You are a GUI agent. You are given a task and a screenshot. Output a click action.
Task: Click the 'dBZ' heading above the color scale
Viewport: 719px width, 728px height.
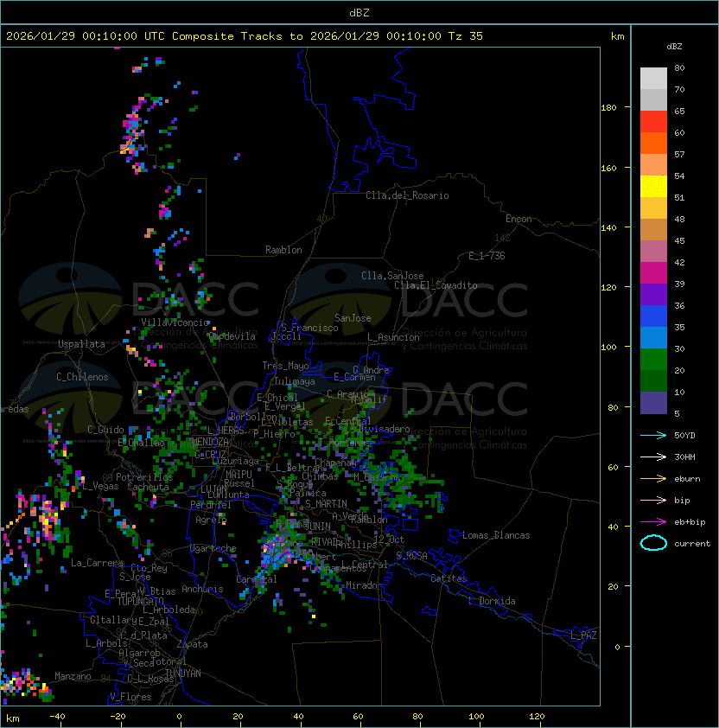pyautogui.click(x=674, y=47)
